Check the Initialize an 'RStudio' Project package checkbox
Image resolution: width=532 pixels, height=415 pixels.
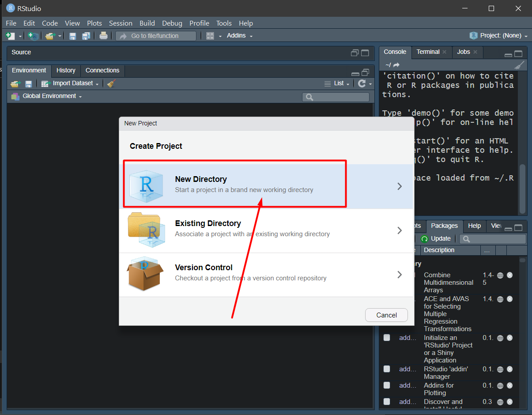click(387, 338)
